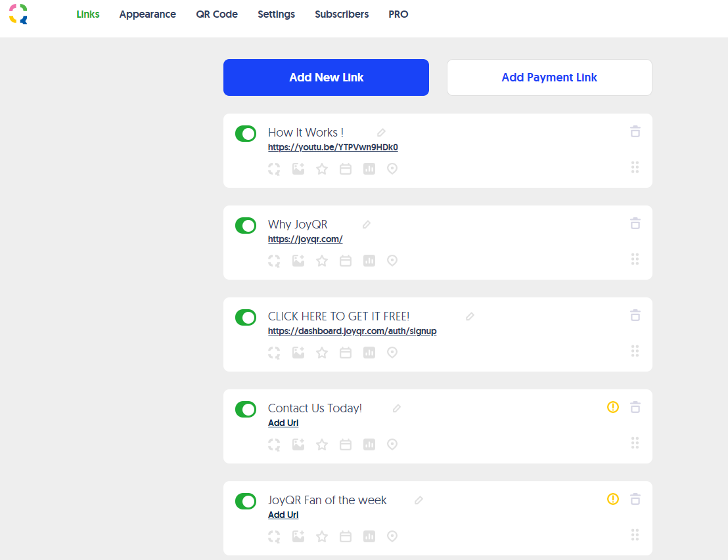Open the Subscribers tab

[342, 14]
